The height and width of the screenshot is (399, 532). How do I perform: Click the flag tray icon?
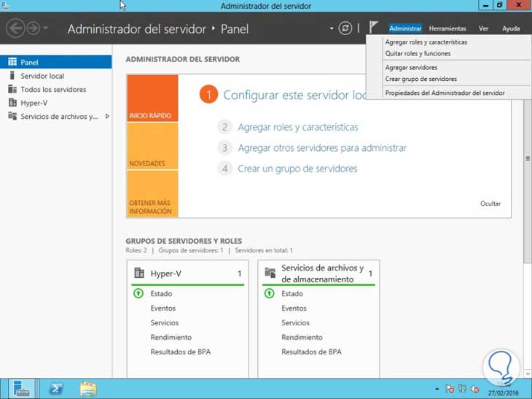[x=450, y=389]
